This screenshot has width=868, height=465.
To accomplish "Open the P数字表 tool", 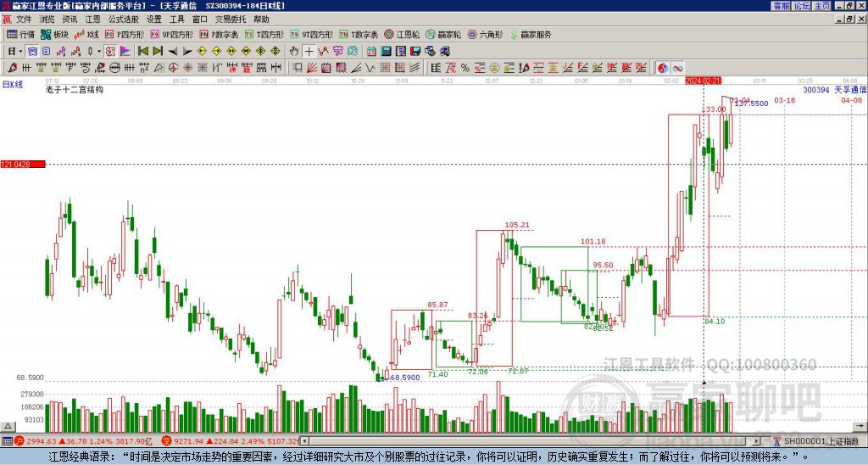I will click(x=219, y=34).
